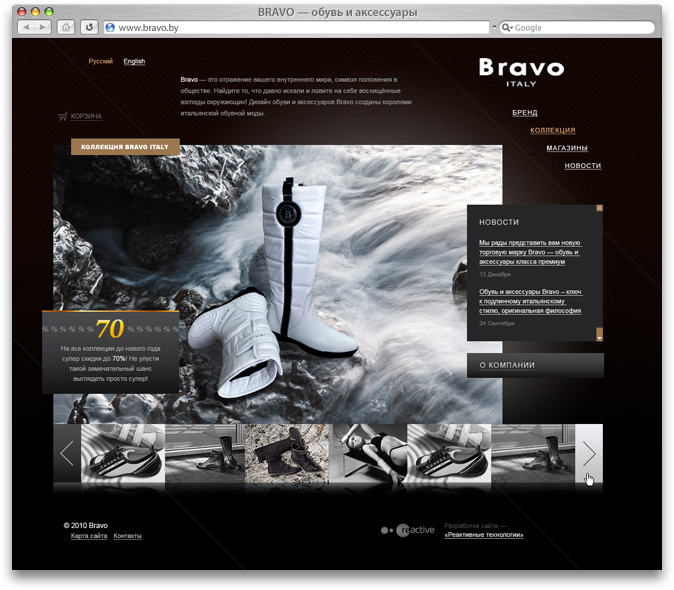Close the browser window with red button
This screenshot has width=674, height=590.
click(x=21, y=12)
